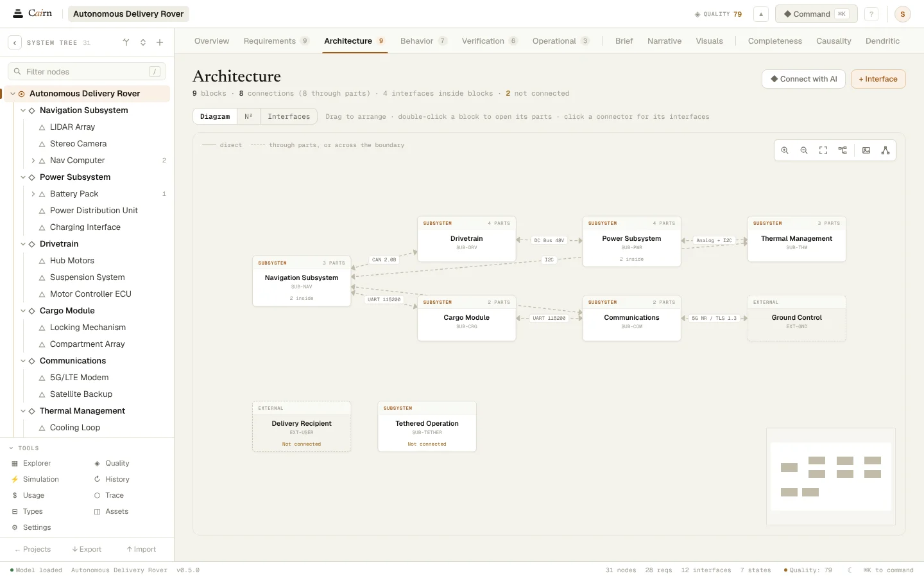Zoom out of the architecture diagram
Image resolution: width=924 pixels, height=578 pixels.
pos(804,150)
